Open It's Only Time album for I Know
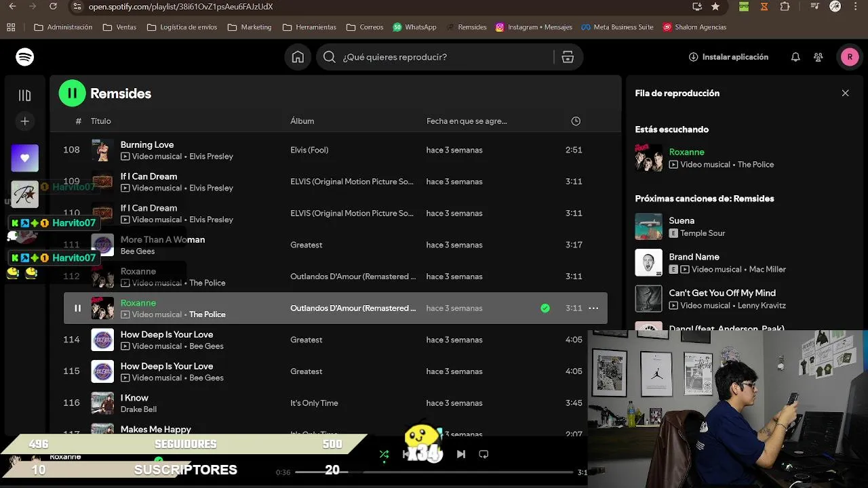The width and height of the screenshot is (868, 488). (314, 403)
